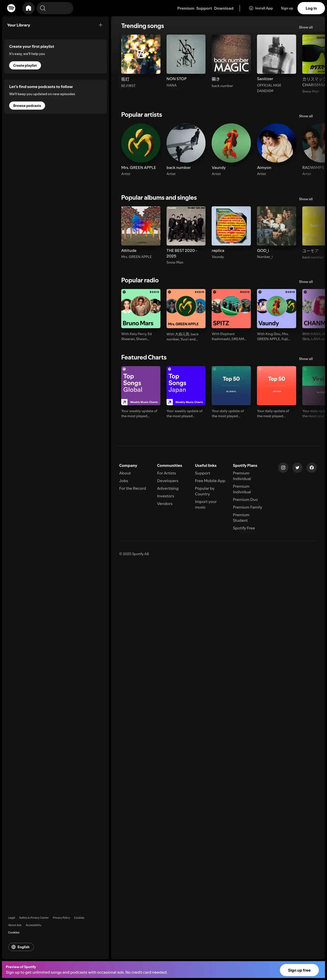This screenshot has height=980, width=327.
Task: Open Spotify's Instagram page icon
Action: [283, 468]
